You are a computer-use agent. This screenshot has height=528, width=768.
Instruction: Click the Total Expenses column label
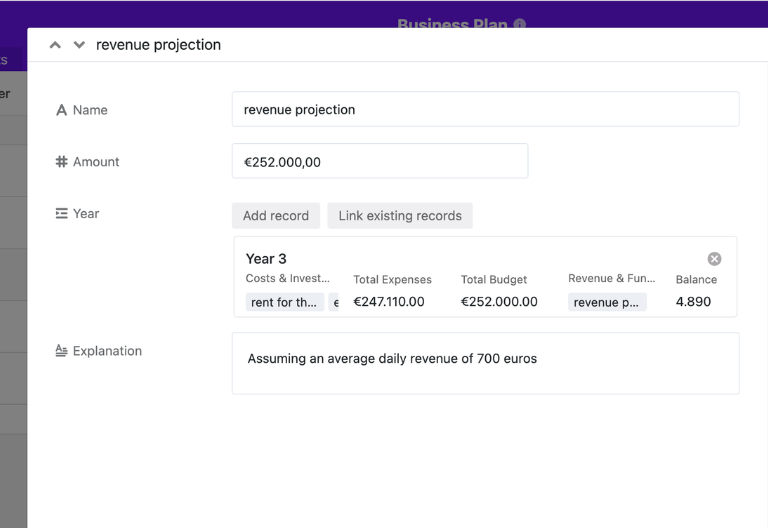click(392, 280)
